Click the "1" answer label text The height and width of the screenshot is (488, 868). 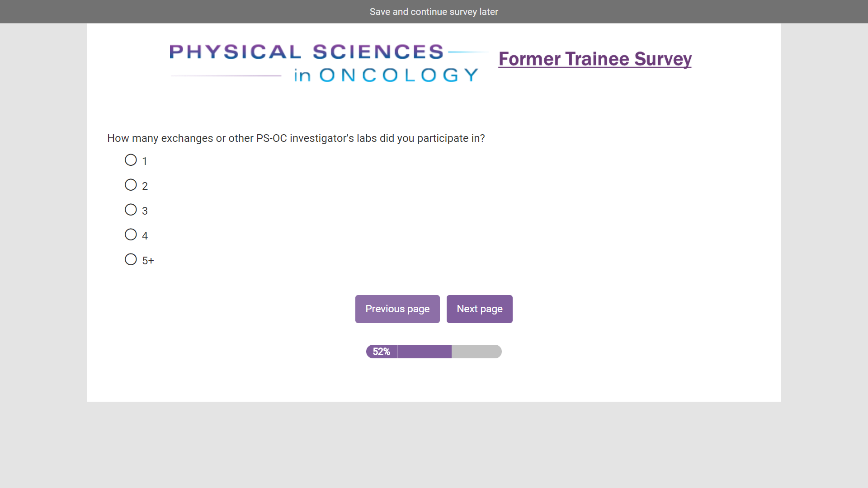[144, 161]
